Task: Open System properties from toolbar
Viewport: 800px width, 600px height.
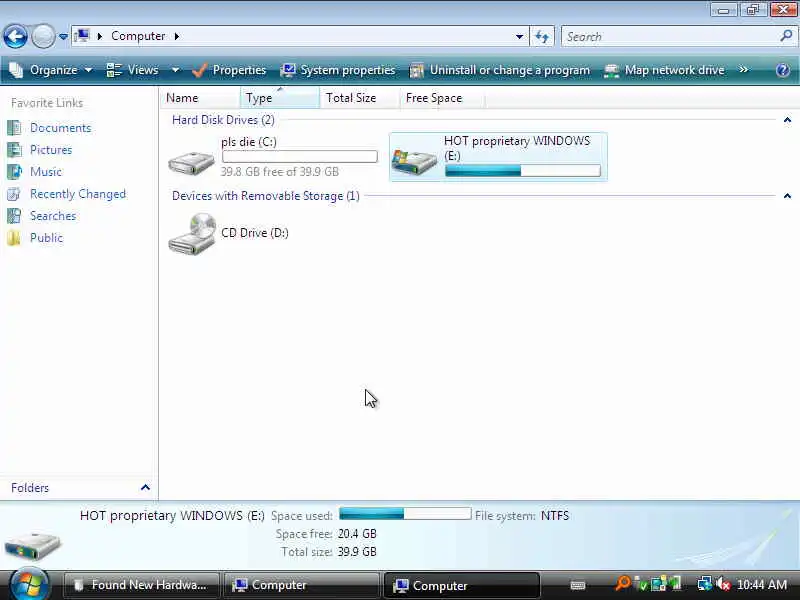Action: (x=338, y=70)
